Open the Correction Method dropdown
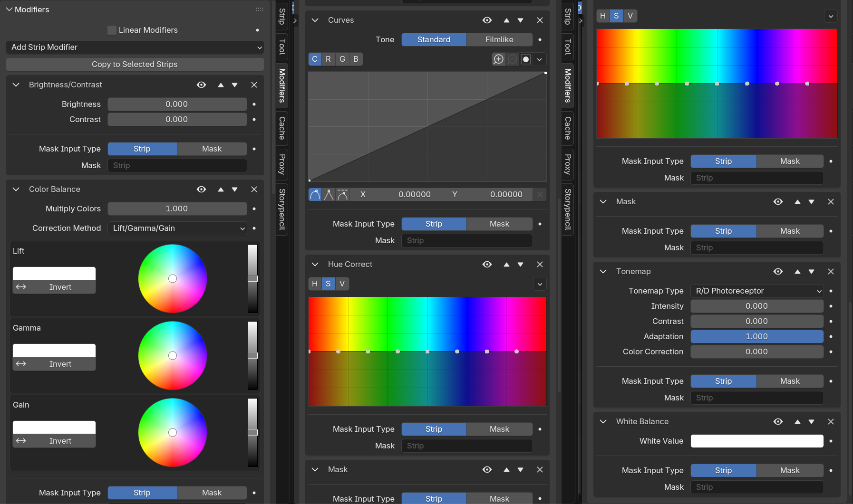 click(177, 228)
